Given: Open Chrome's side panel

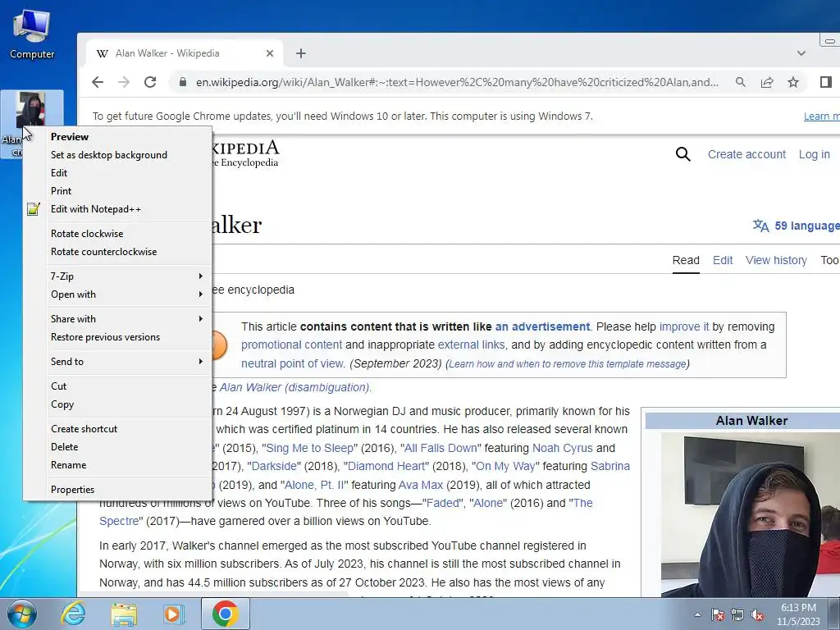Looking at the screenshot, I should [x=825, y=82].
